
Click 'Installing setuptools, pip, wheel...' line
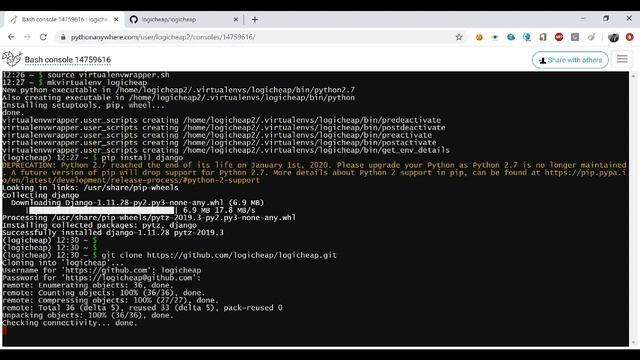83,105
